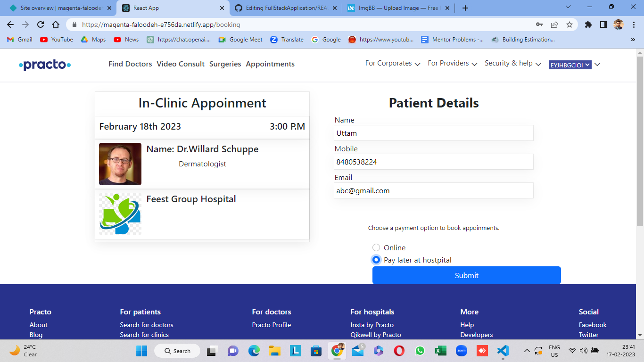Open a new browser tab

pos(465,8)
